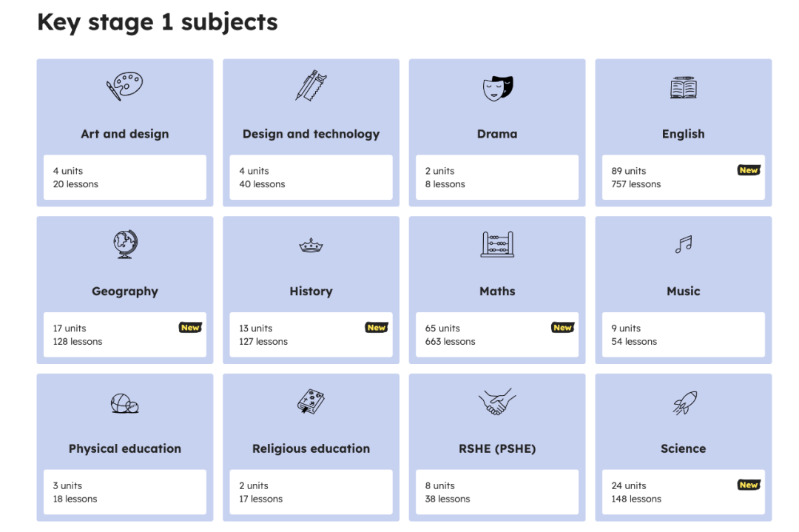The width and height of the screenshot is (799, 532).
Task: Click the open book English icon
Action: [684, 87]
